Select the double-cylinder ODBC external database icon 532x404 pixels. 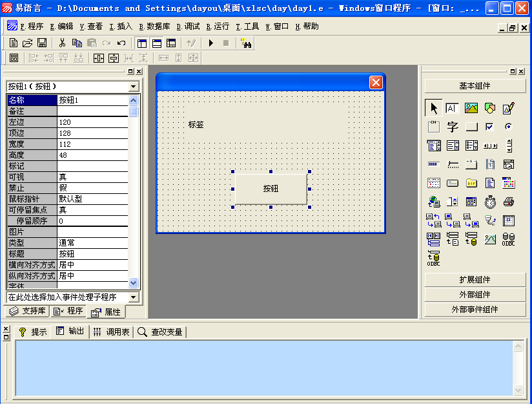[x=508, y=239]
